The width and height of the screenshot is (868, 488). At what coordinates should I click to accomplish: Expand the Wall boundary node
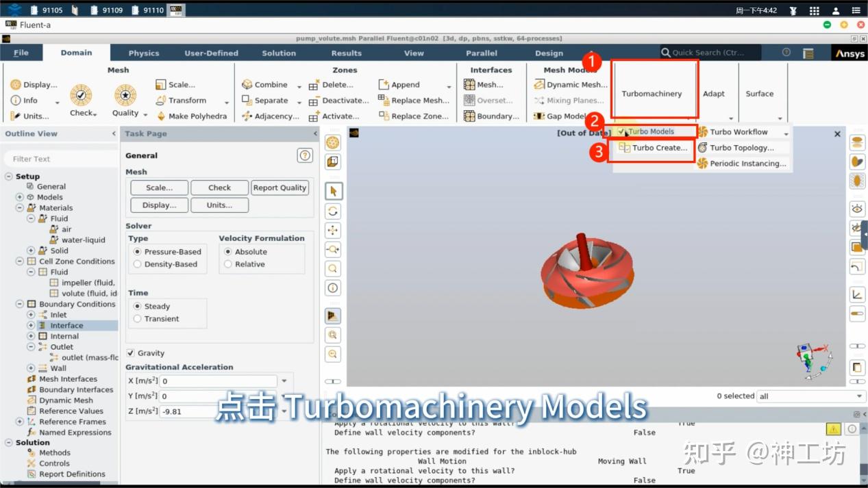tap(31, 368)
